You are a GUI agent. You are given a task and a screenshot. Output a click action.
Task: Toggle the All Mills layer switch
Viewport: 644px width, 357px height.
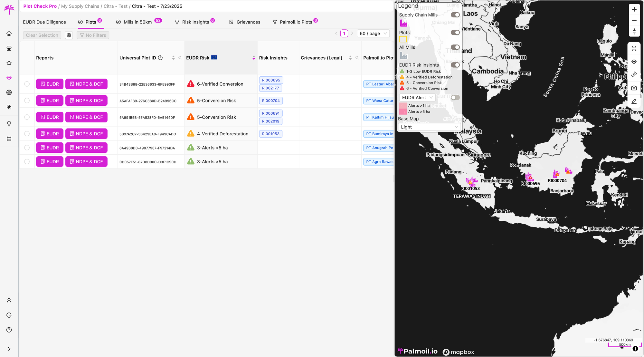(x=455, y=47)
